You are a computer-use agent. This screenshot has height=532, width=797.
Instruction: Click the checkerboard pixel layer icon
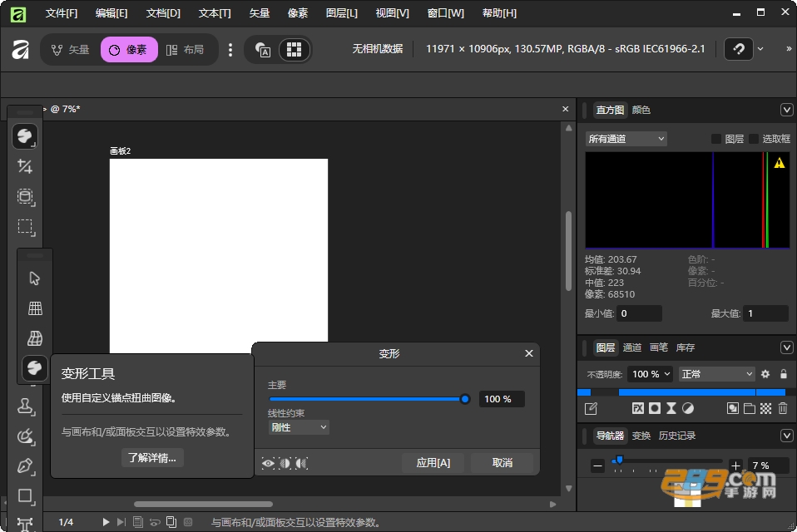(x=765, y=408)
